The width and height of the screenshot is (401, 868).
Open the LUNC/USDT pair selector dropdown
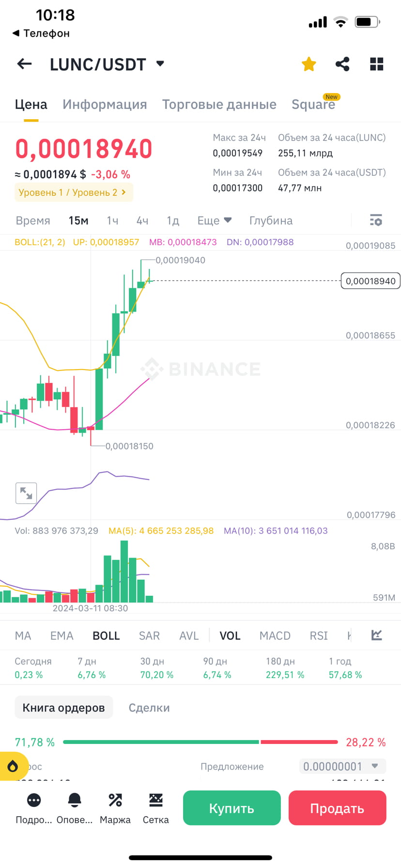tap(160, 63)
